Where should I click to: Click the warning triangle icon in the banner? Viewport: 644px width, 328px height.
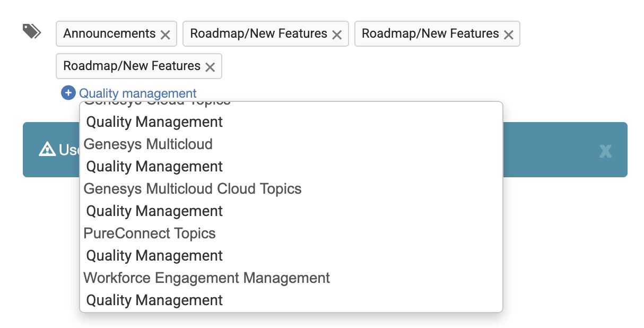point(47,150)
